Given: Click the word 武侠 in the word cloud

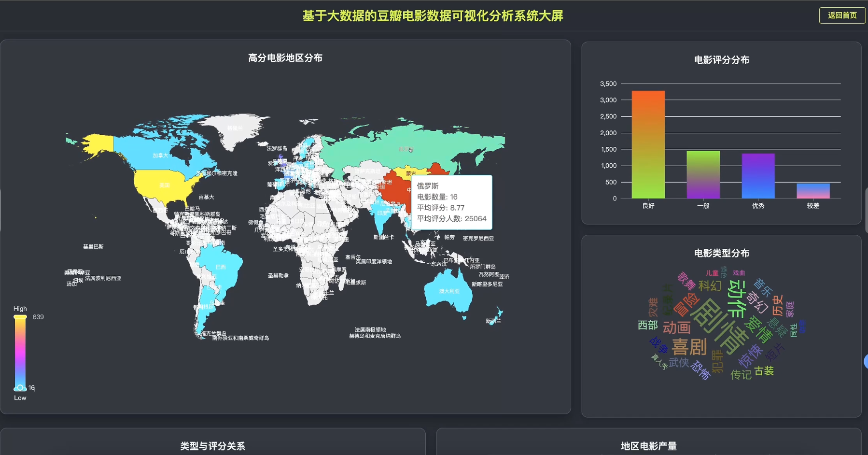Looking at the screenshot, I should coord(679,362).
